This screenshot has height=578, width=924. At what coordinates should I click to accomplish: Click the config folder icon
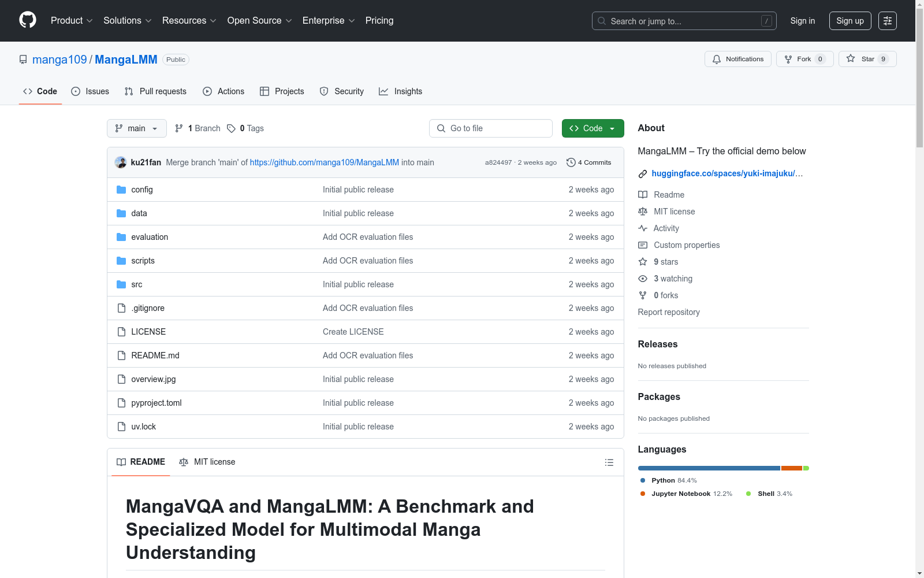[121, 190]
